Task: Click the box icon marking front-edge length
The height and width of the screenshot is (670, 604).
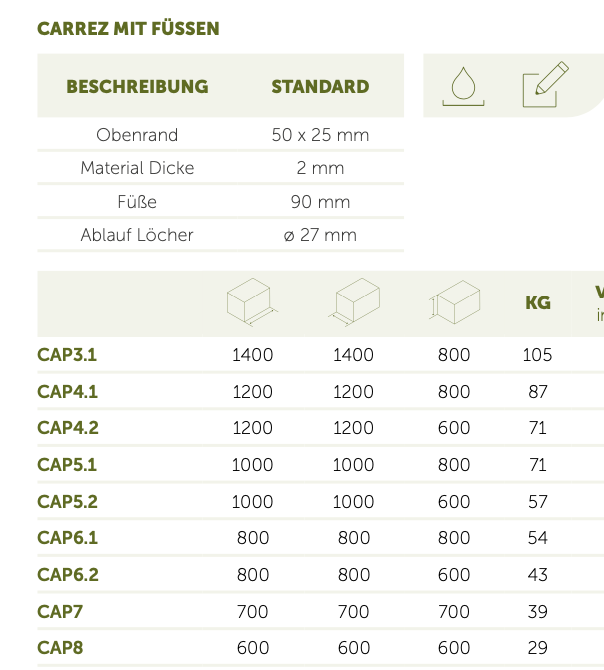Action: [252, 302]
